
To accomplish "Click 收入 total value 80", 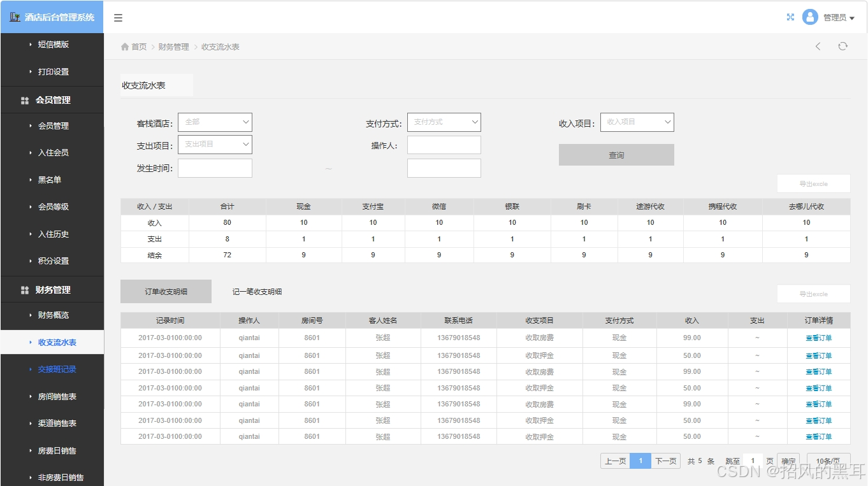I will coord(228,223).
